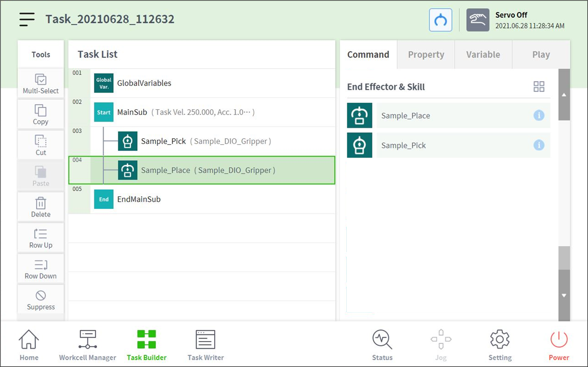This screenshot has height=367, width=588.
Task: Click the Servo Off hand icon
Action: (x=477, y=20)
